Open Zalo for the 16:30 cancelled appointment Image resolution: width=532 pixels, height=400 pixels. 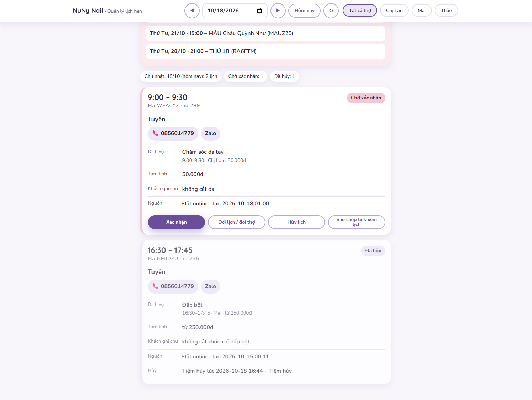click(x=211, y=286)
